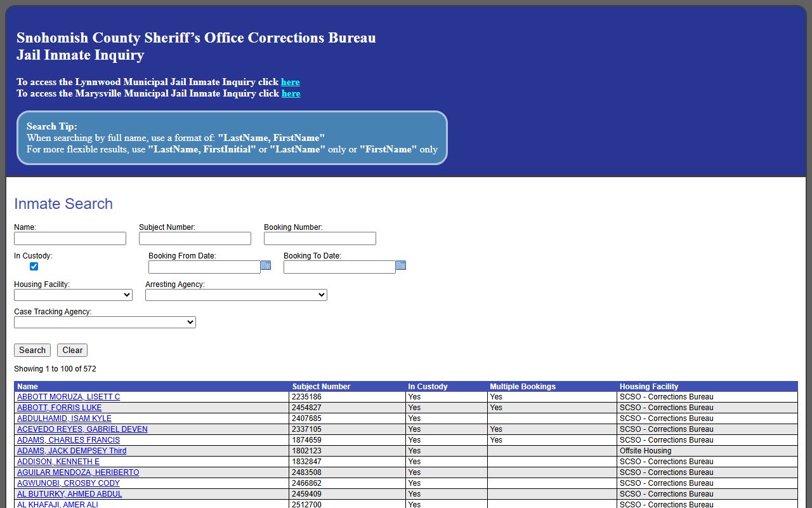Click into the Booking From Date field

(x=204, y=267)
